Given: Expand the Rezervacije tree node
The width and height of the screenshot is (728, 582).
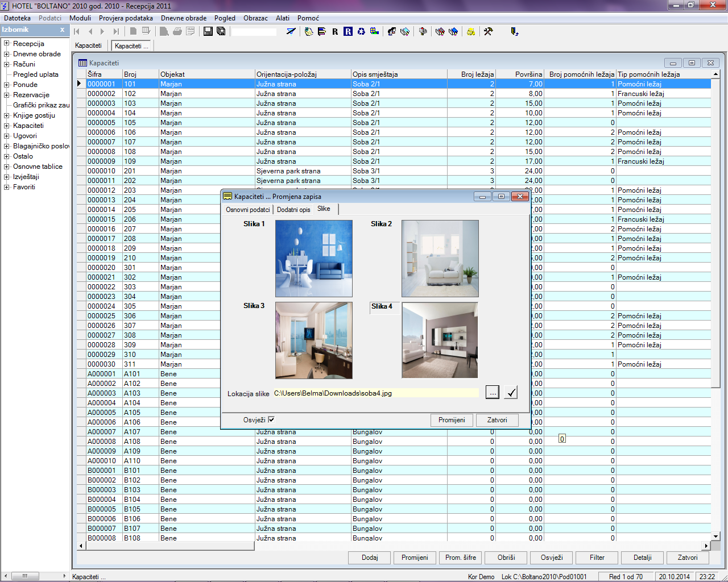Looking at the screenshot, I should pyautogui.click(x=6, y=95).
